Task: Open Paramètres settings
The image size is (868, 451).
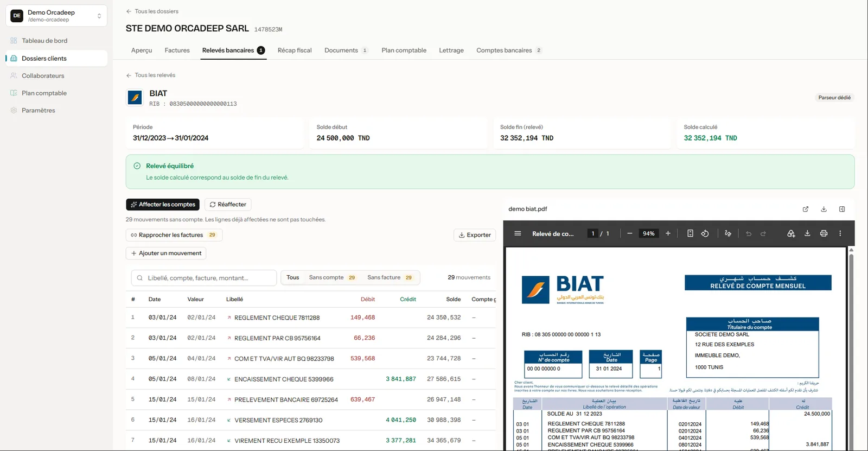Action: tap(56, 110)
